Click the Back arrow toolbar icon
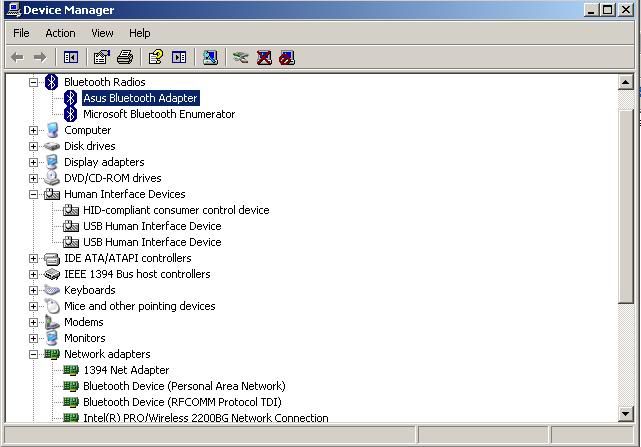641x447 pixels. tap(17, 57)
